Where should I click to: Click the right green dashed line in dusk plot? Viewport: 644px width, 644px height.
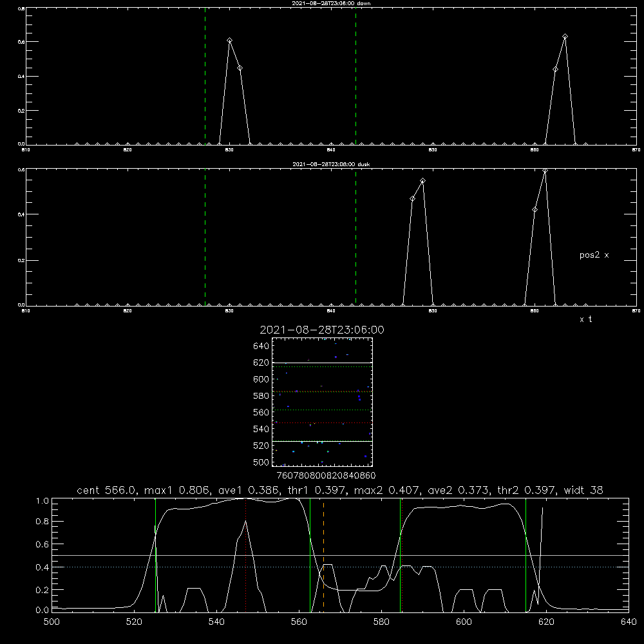tap(355, 238)
